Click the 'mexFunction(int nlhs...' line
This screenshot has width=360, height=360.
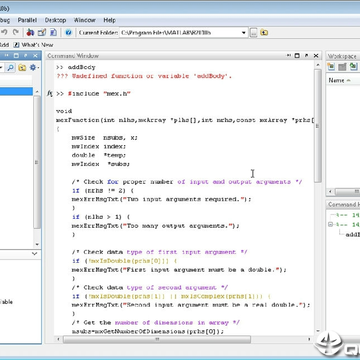pos(185,120)
